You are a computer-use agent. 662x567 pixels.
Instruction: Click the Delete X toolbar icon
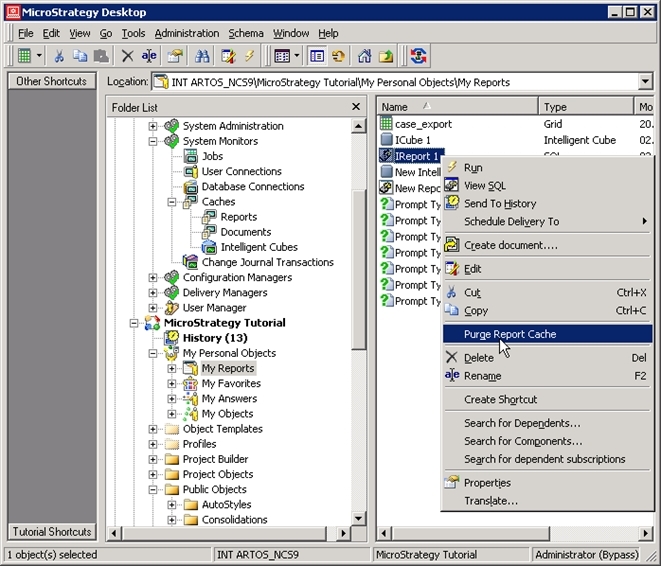point(127,55)
